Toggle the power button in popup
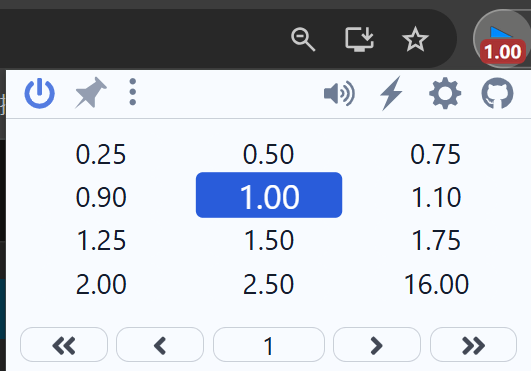The height and width of the screenshot is (371, 531). [x=40, y=93]
